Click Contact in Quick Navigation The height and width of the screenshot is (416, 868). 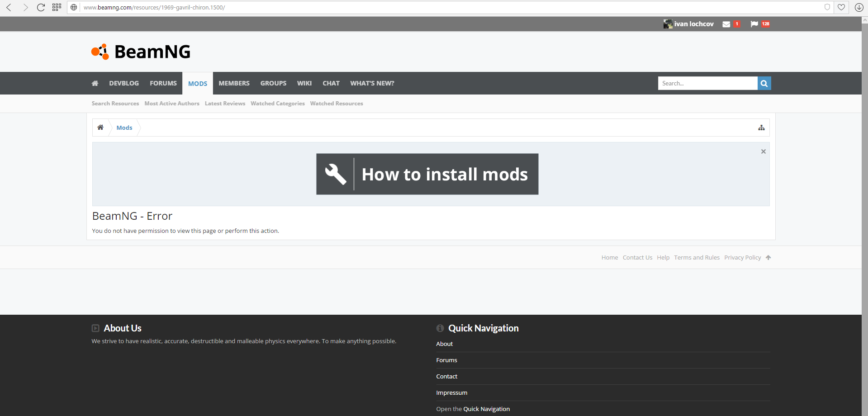click(x=447, y=376)
